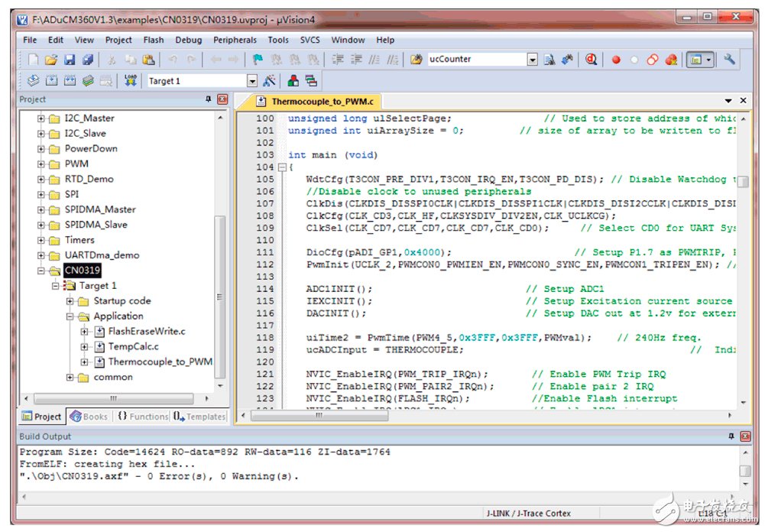Click the Open file folder icon
The width and height of the screenshot is (765, 532).
tap(51, 60)
